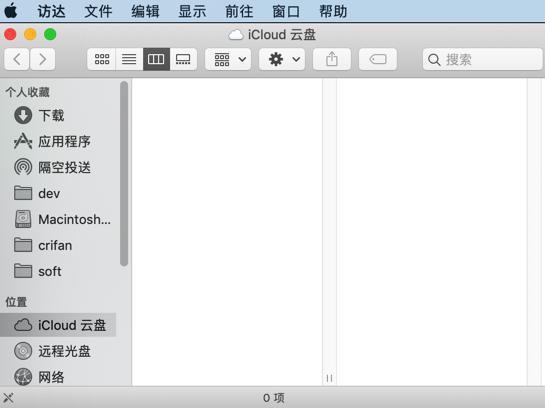Open the dev folder in sidebar
Image resolution: width=545 pixels, height=408 pixels.
(58, 193)
